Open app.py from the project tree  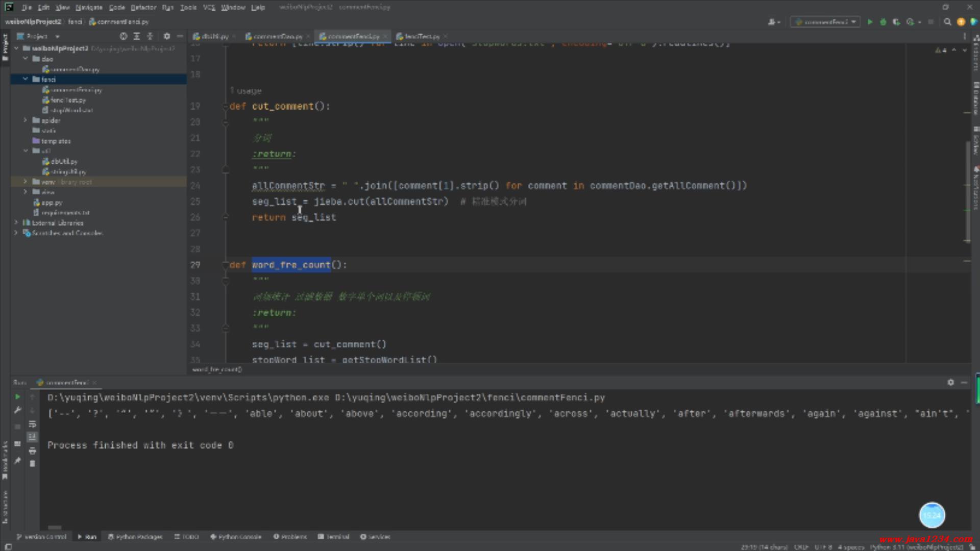tap(51, 203)
